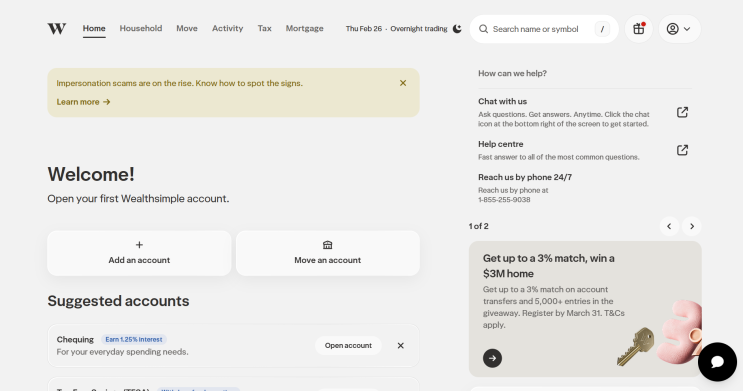Click the search magnifier icon

[x=483, y=29]
